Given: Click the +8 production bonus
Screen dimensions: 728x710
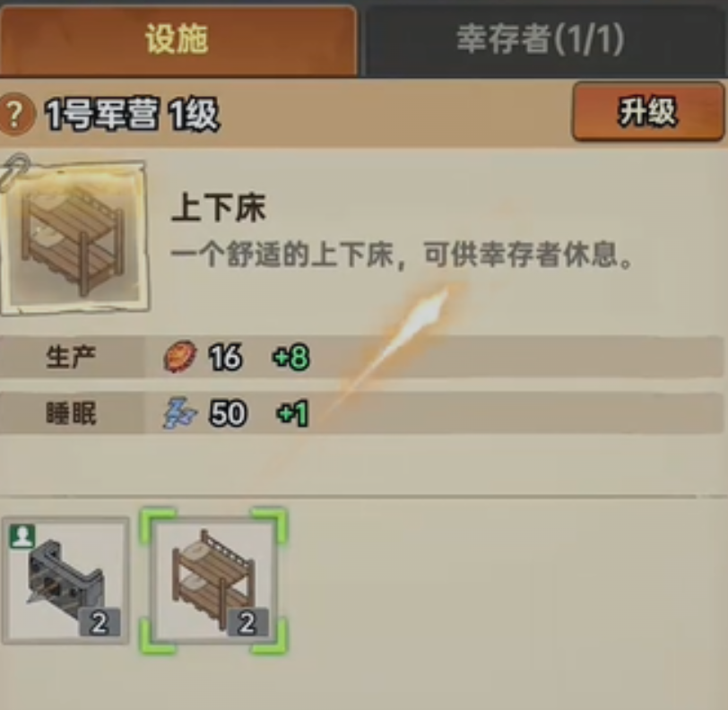Looking at the screenshot, I should [x=291, y=357].
